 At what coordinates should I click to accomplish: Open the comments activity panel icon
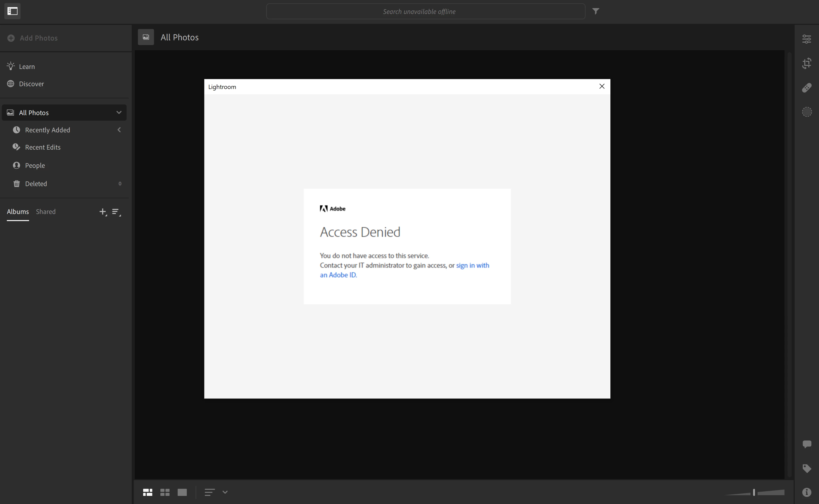pyautogui.click(x=806, y=444)
